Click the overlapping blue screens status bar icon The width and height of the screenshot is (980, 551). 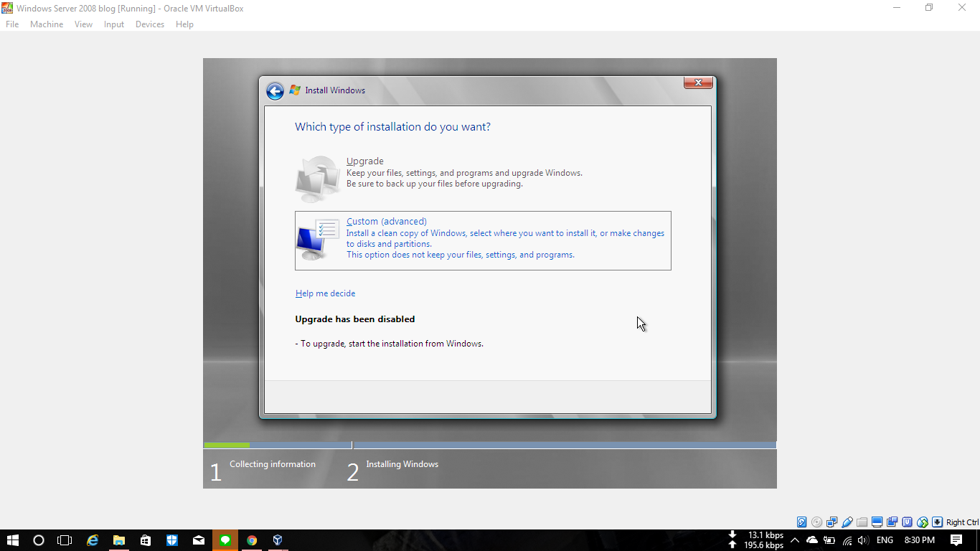892,522
